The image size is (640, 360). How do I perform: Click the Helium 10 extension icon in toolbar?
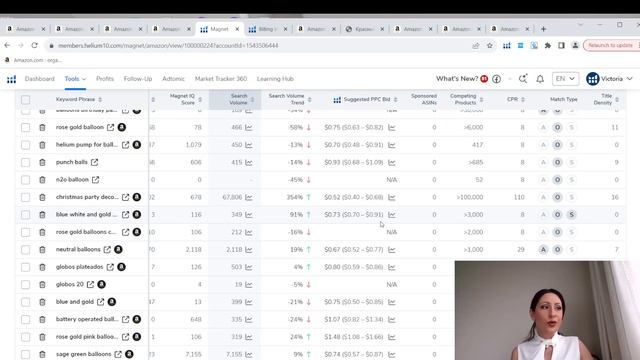[507, 46]
